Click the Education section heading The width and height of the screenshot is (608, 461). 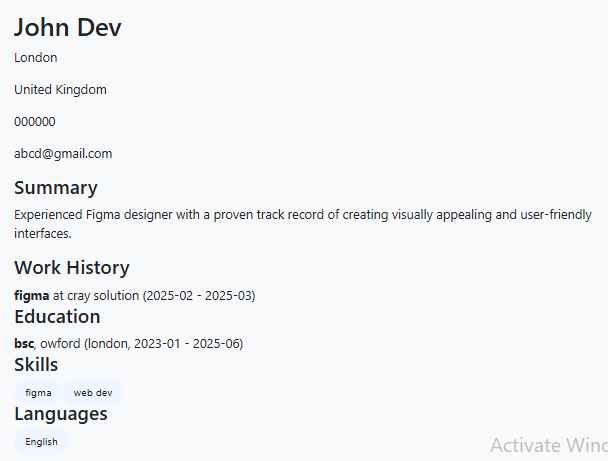pyautogui.click(x=57, y=317)
